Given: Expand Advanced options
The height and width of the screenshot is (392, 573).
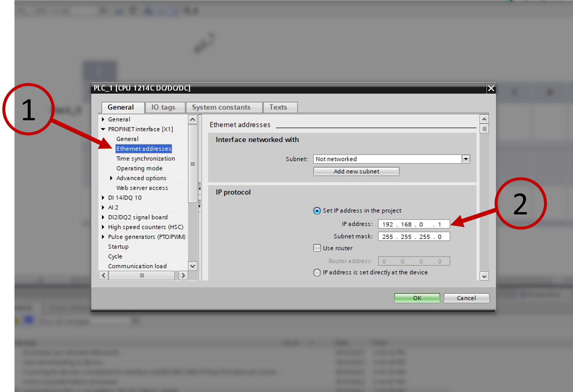Looking at the screenshot, I should tap(111, 178).
